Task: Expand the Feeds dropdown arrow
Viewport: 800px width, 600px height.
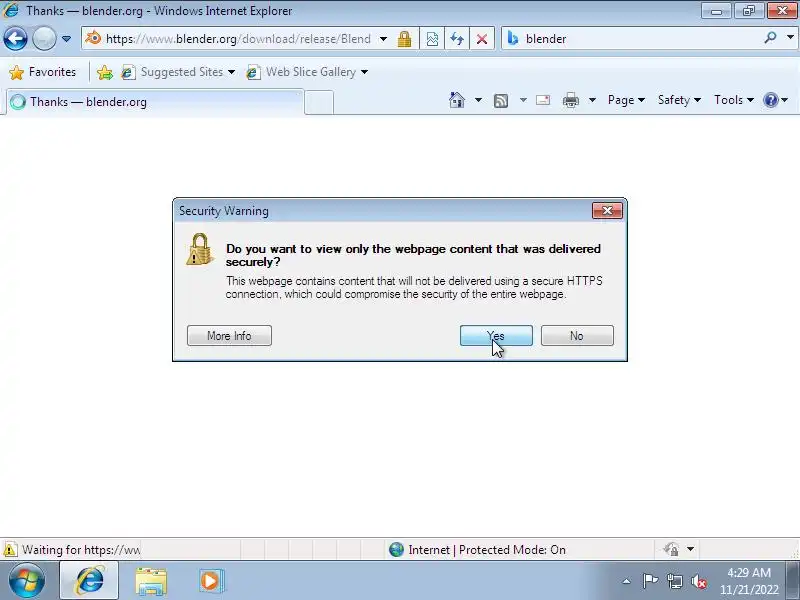Action: (523, 100)
